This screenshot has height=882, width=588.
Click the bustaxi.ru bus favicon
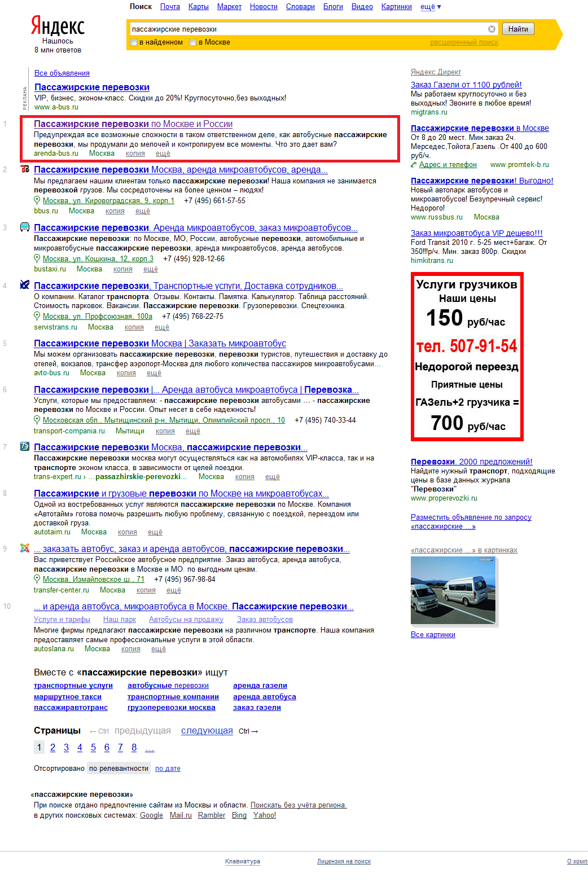[25, 227]
